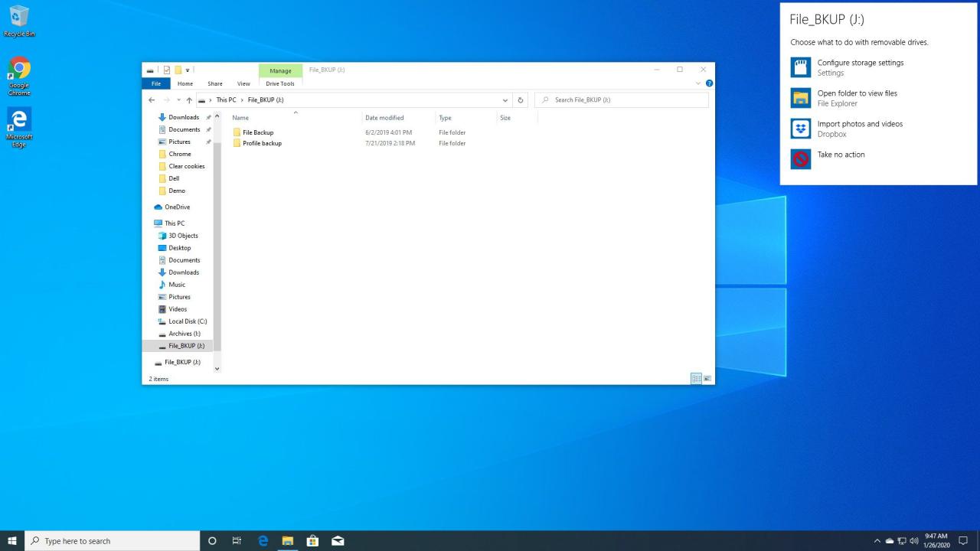Sort by the Date modified column
The image size is (980, 551).
pos(399,118)
